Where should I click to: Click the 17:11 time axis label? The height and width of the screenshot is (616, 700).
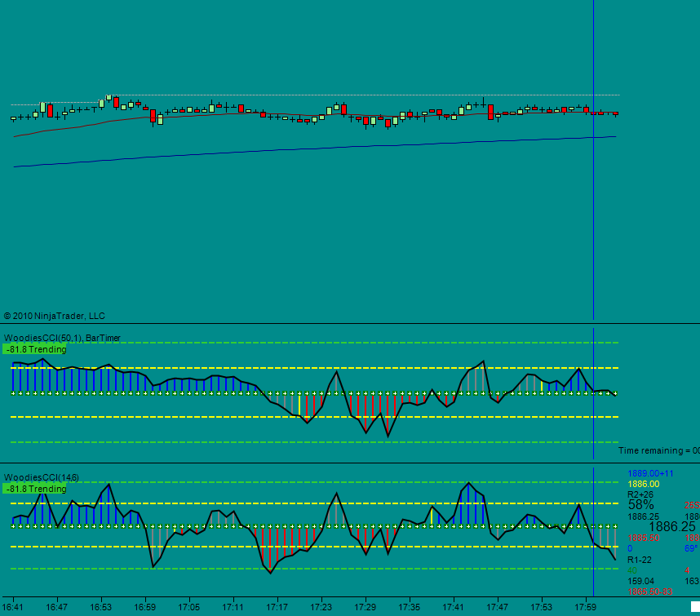[233, 608]
